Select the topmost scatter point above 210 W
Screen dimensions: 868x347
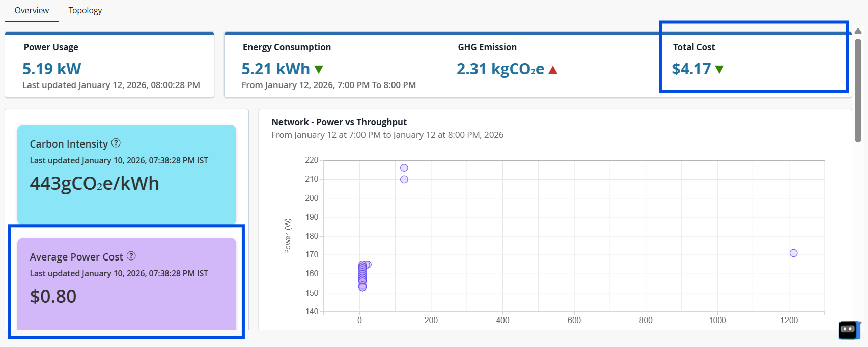click(404, 168)
